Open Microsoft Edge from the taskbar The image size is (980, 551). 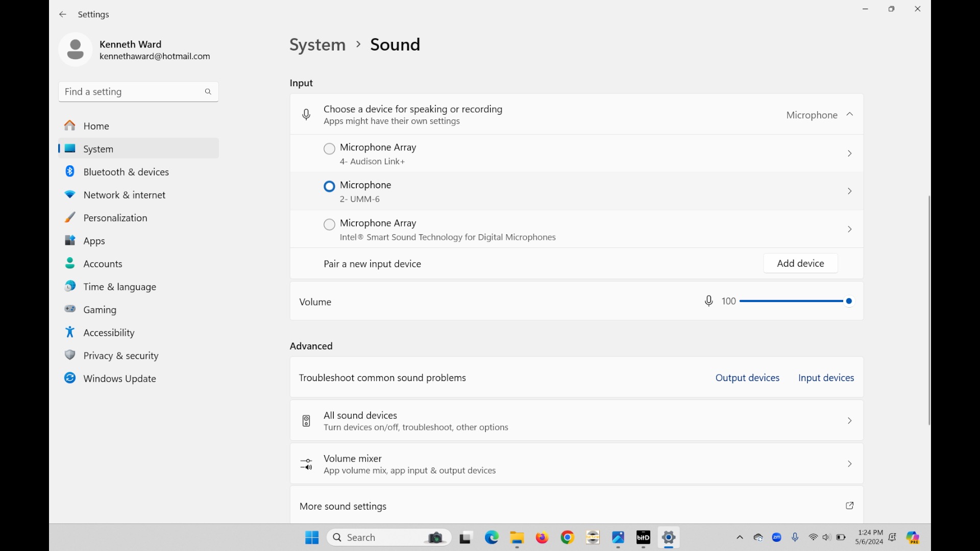click(492, 537)
